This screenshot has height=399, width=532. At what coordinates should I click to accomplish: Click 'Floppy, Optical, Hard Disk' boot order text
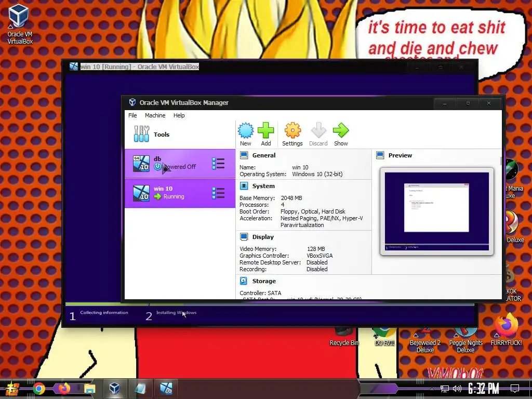313,211
